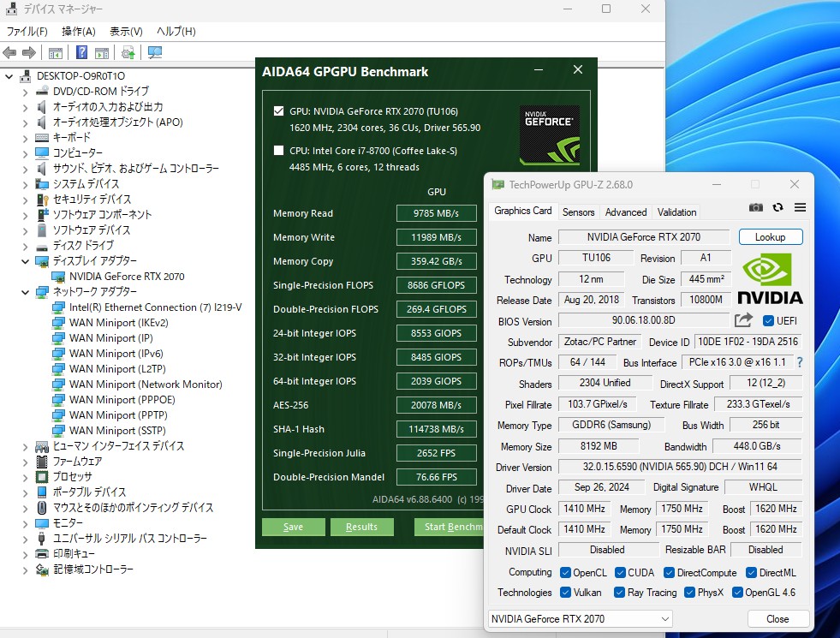Toggle the UEFI checkbox in GPU-Z
The image size is (840, 638).
768,321
